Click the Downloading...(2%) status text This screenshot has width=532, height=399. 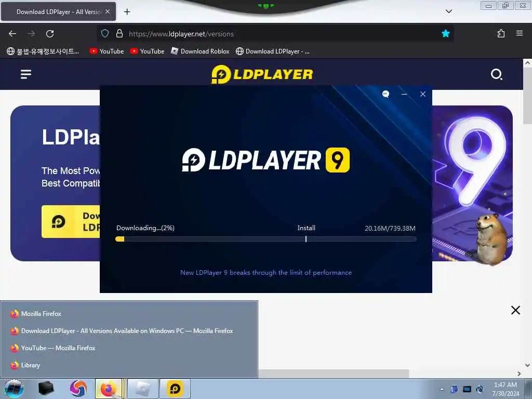[145, 228]
